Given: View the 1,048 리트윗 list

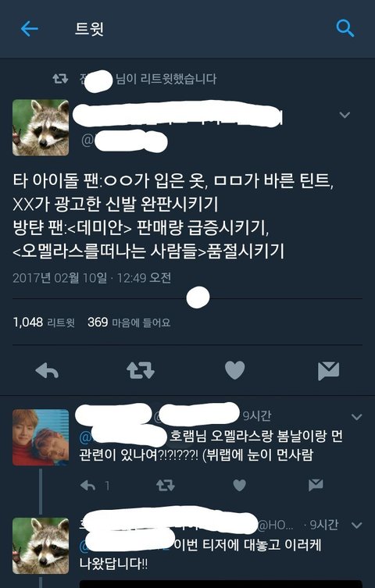Looking at the screenshot, I should pyautogui.click(x=44, y=323).
